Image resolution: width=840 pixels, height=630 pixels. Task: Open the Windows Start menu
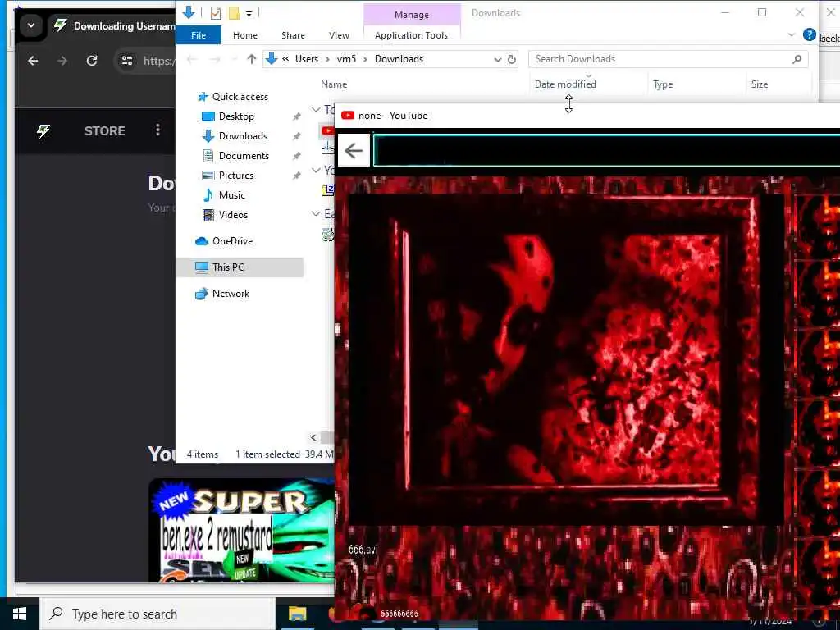[20, 614]
